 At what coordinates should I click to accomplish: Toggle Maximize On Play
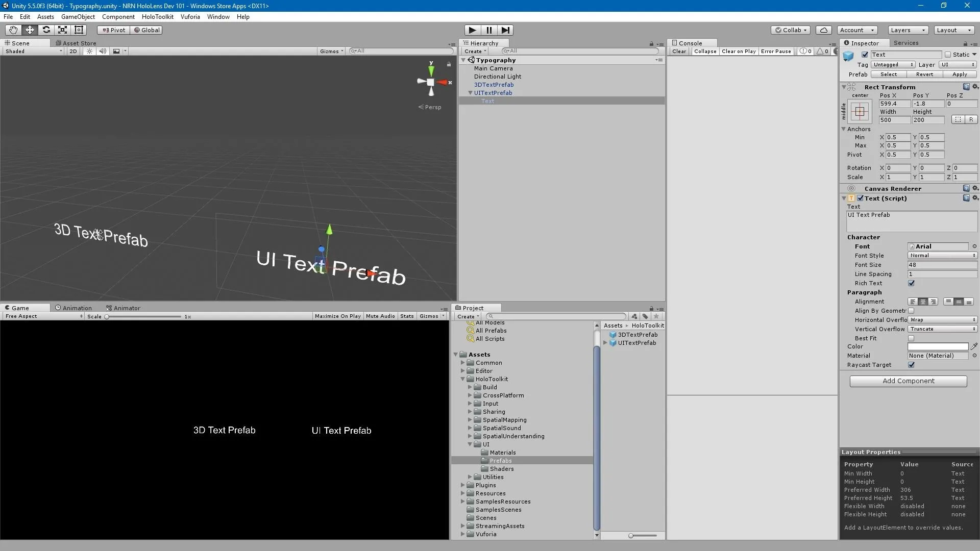(x=337, y=316)
